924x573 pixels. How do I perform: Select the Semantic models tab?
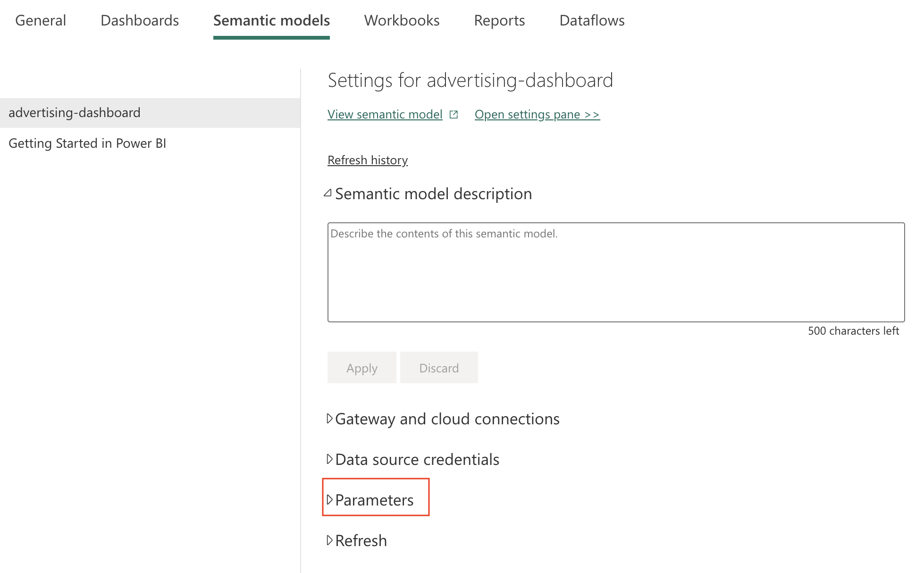(271, 20)
